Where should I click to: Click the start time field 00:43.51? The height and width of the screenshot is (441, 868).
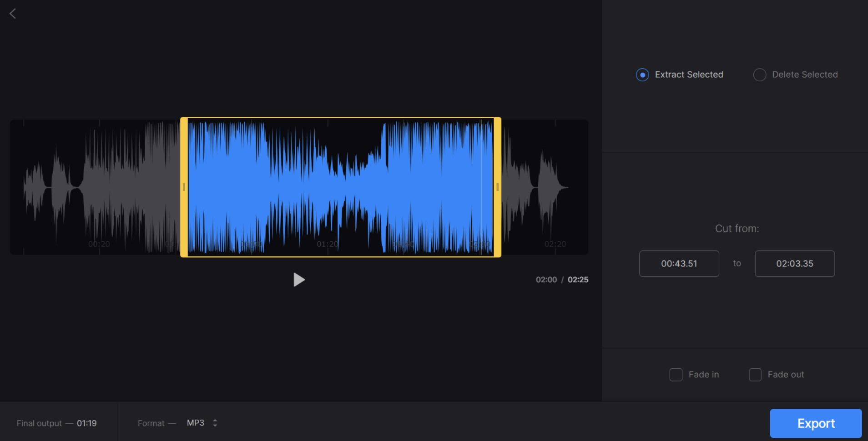click(679, 264)
